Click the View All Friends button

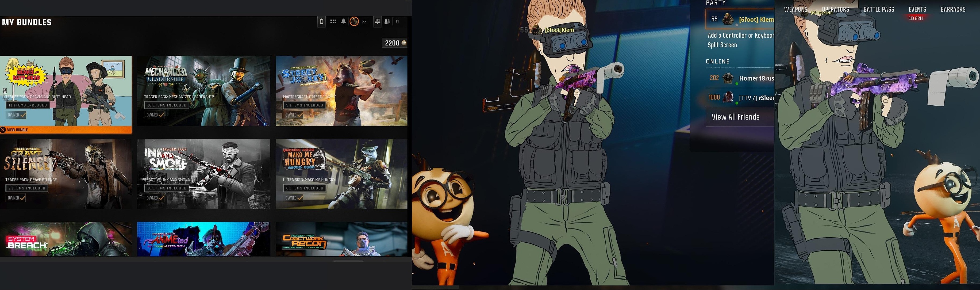(x=740, y=117)
